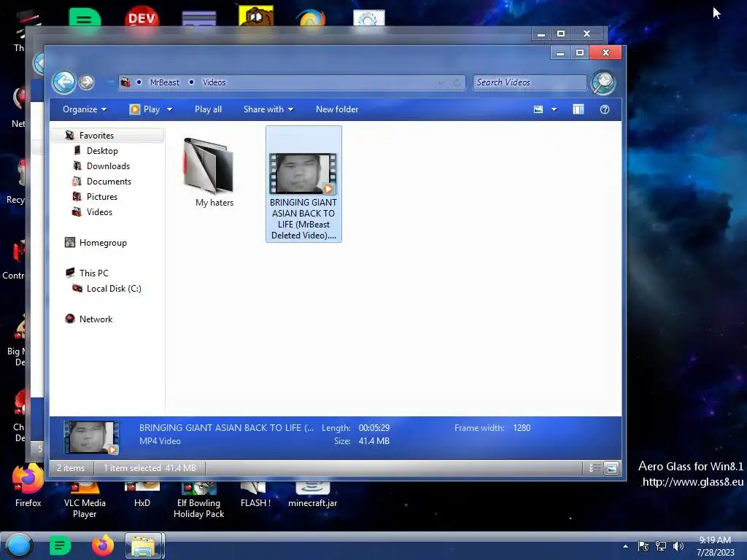Open Documents in the navigation pane

109,182
